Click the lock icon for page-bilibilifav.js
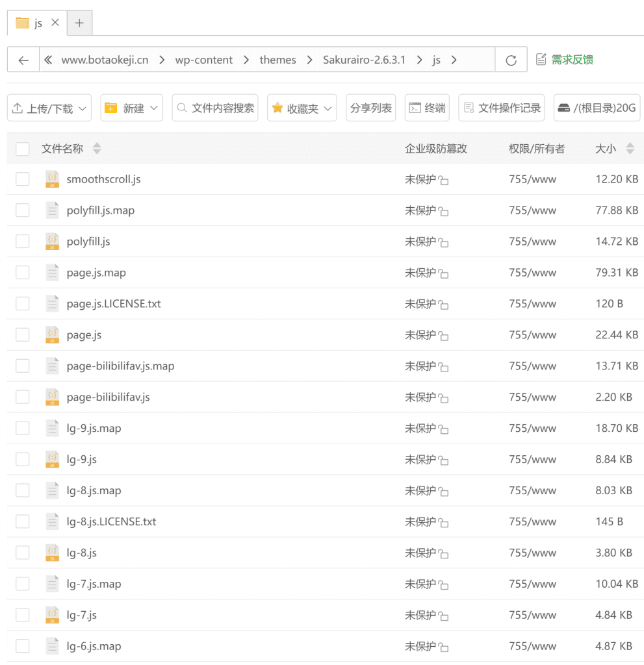This screenshot has width=644, height=665. 443,398
